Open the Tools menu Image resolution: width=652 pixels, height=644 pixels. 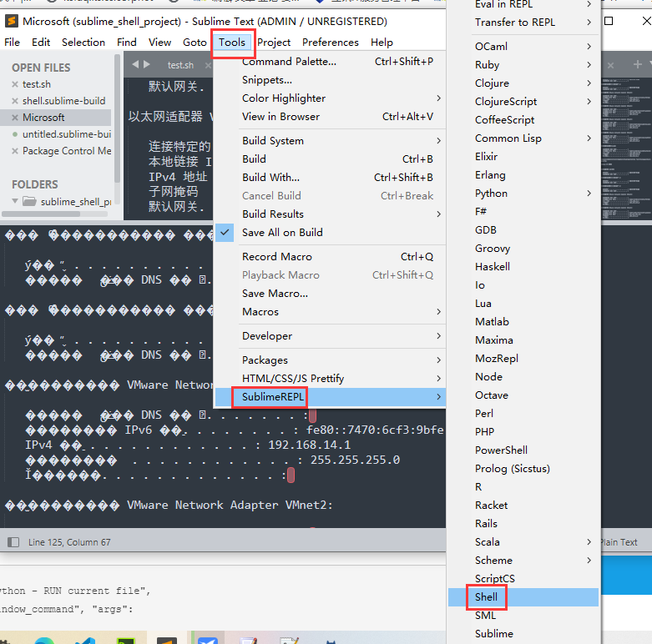232,43
